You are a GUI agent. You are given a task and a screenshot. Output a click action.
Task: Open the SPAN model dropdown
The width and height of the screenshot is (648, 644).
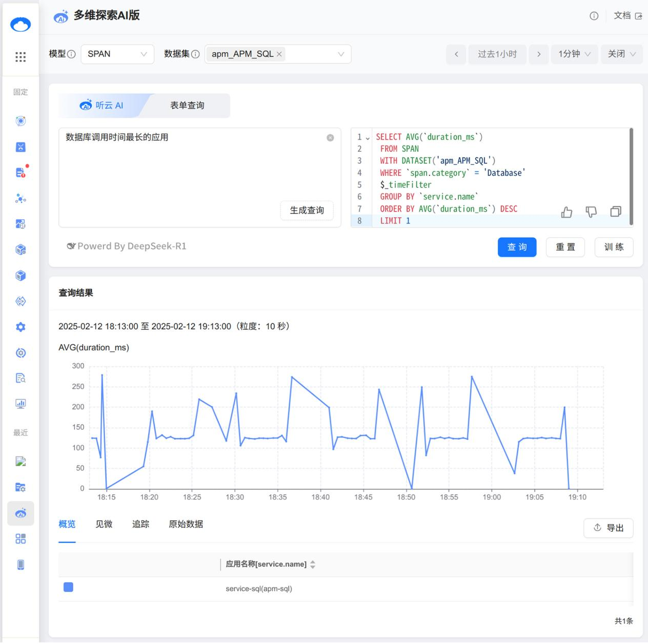117,54
